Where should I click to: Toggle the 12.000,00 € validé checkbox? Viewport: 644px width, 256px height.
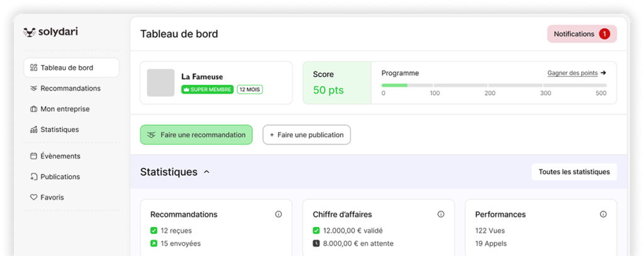316,231
